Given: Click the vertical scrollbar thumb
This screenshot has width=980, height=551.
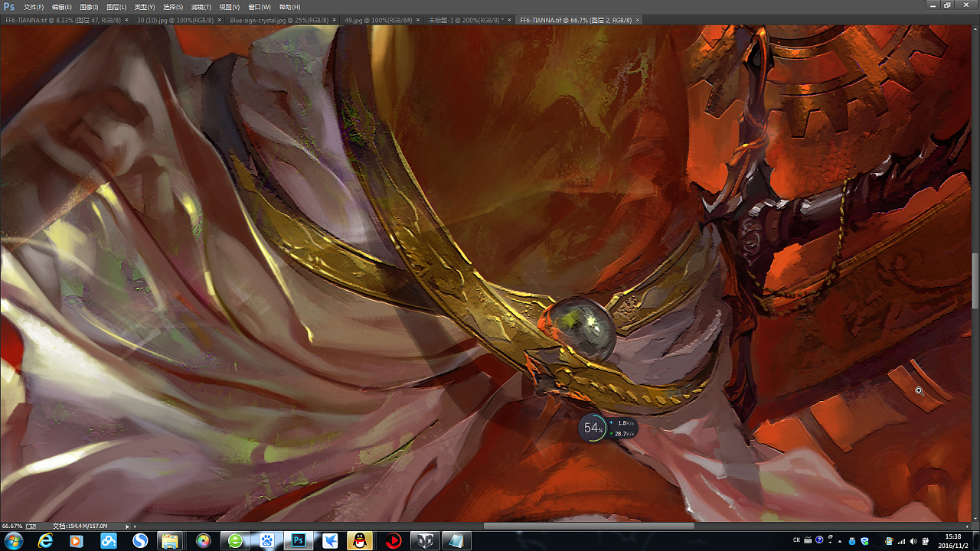Looking at the screenshot, I should [x=975, y=281].
